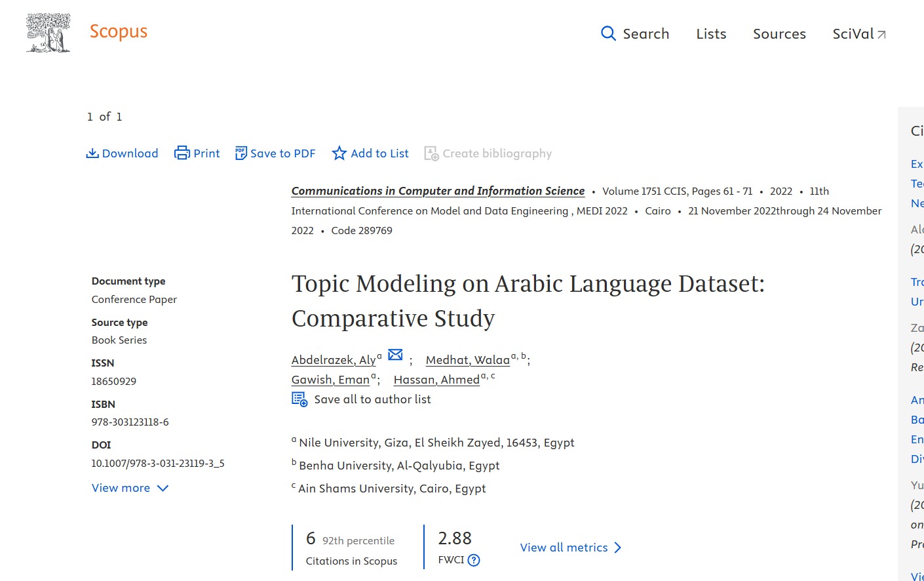This screenshot has width=924, height=581.
Task: Click the Add to List star icon
Action: 339,153
